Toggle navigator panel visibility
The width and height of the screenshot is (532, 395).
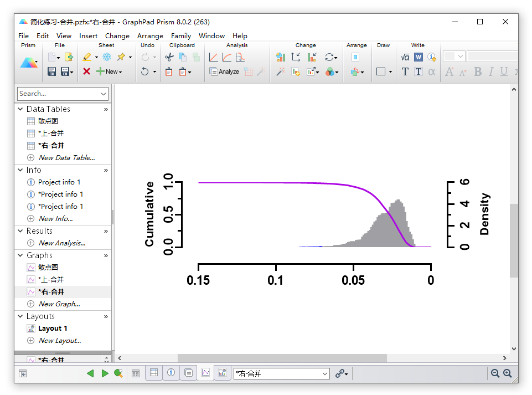coord(23,373)
